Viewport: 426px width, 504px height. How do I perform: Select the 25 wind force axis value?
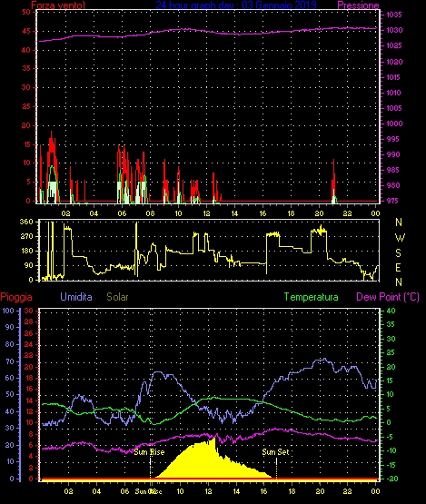[x=26, y=106]
